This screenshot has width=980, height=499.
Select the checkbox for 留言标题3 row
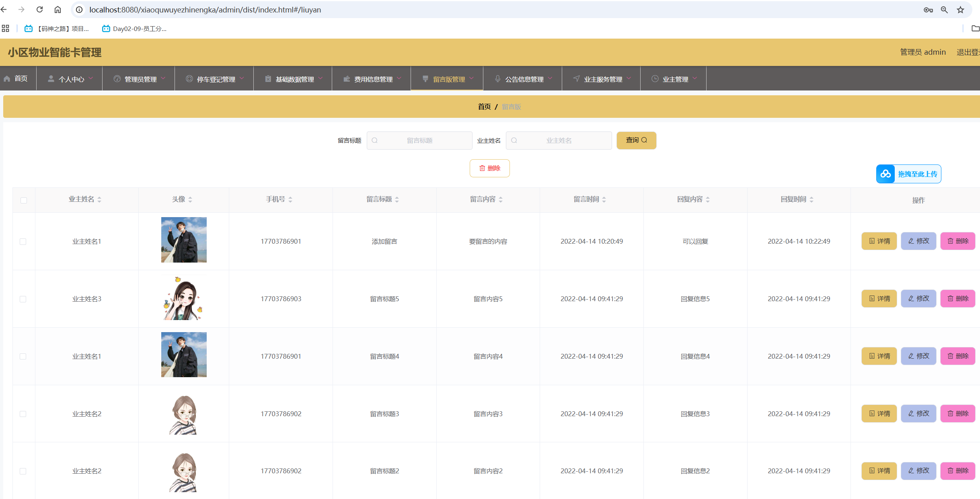[23, 414]
